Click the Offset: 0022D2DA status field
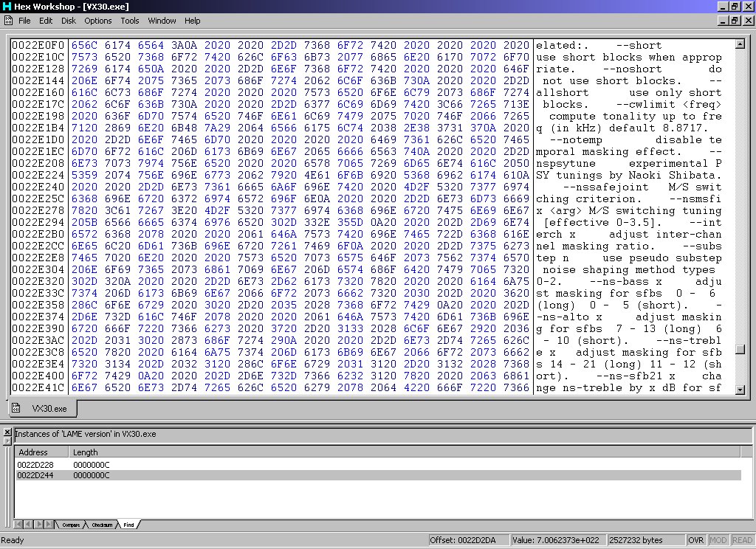The image size is (756, 549). (469, 540)
